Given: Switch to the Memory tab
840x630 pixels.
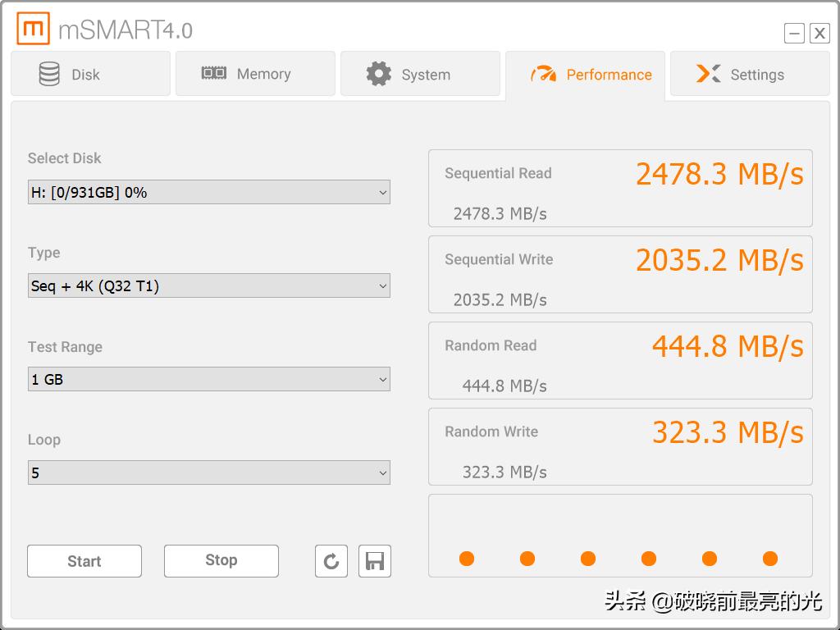Looking at the screenshot, I should click(x=256, y=74).
